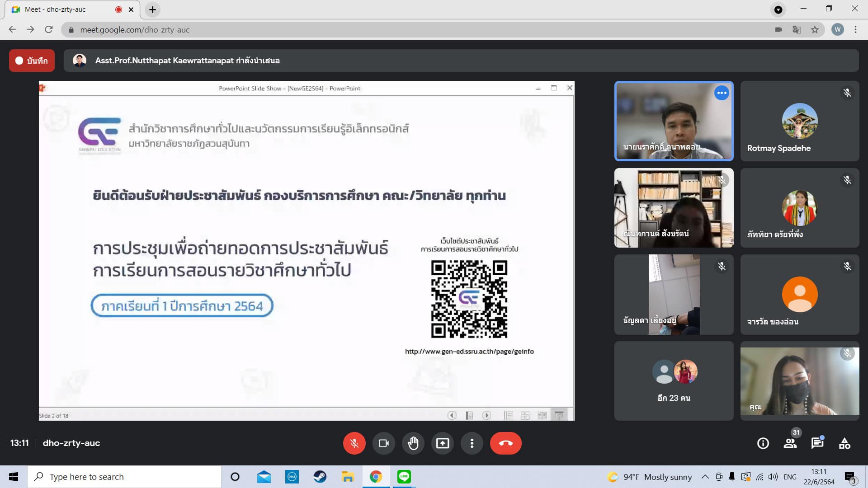Image resolution: width=868 pixels, height=488 pixels.
Task: Open the chat panel with everyone
Action: tap(817, 443)
